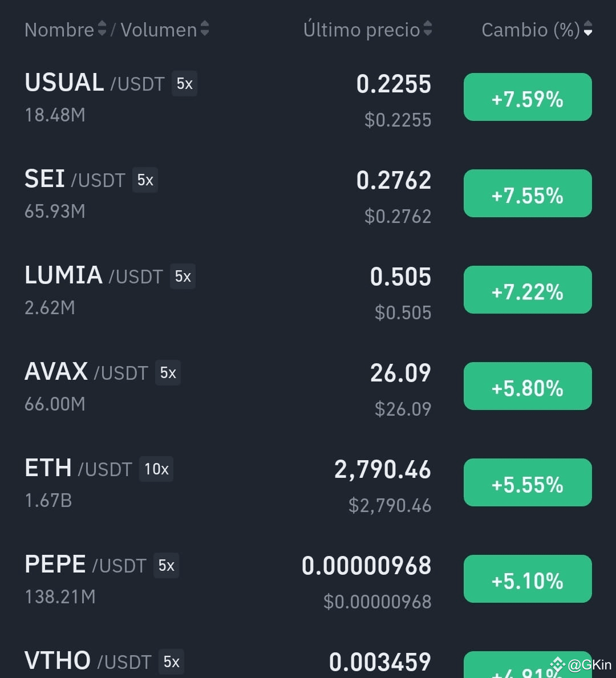Open the AVAX/USDT pair row
This screenshot has width=616, height=678.
click(x=308, y=387)
